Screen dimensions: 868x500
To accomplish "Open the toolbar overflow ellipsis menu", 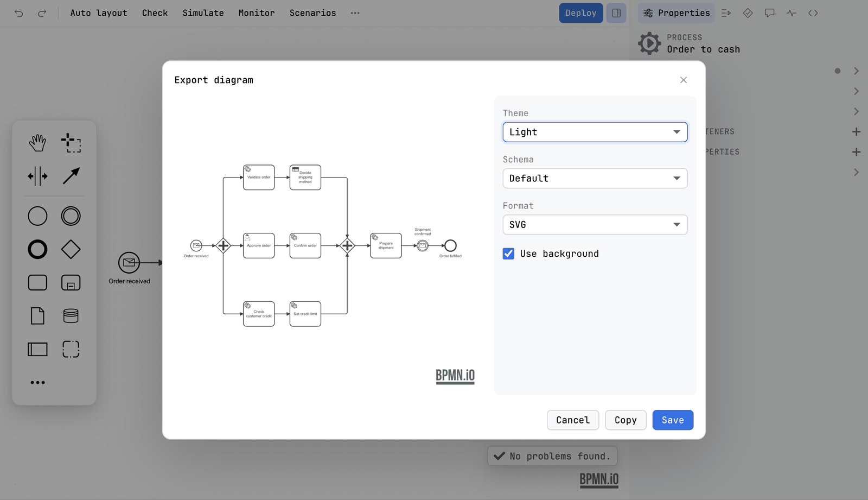I will [355, 13].
